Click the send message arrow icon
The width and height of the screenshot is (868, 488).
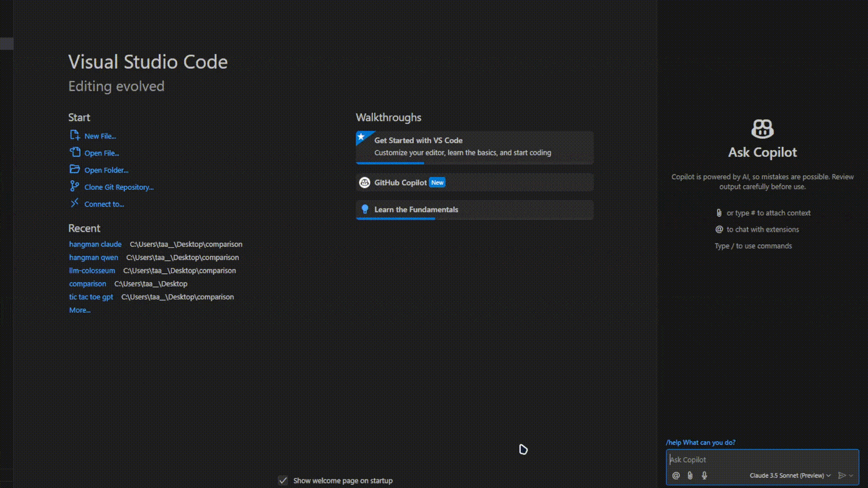pyautogui.click(x=841, y=475)
